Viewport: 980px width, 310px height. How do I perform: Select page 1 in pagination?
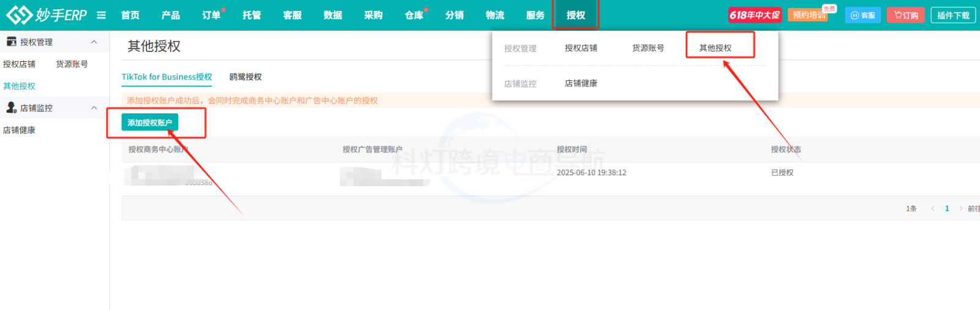(x=947, y=208)
